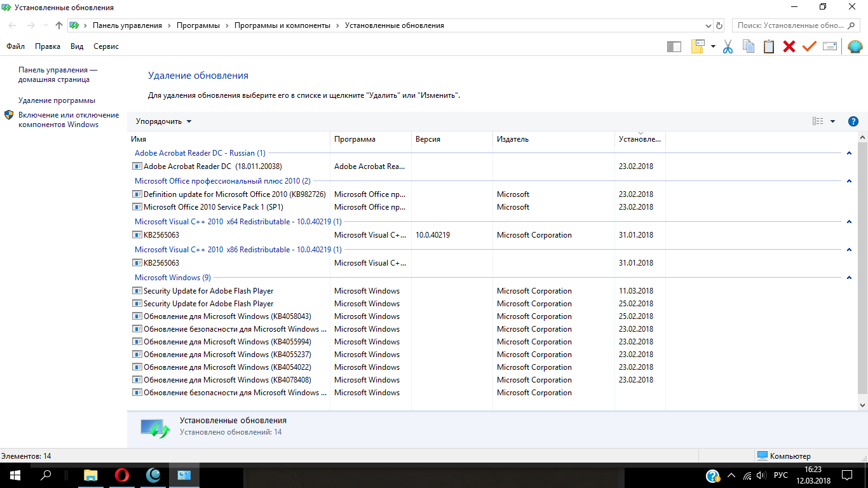
Task: Sort the list by the Издатель column header
Action: (554, 139)
